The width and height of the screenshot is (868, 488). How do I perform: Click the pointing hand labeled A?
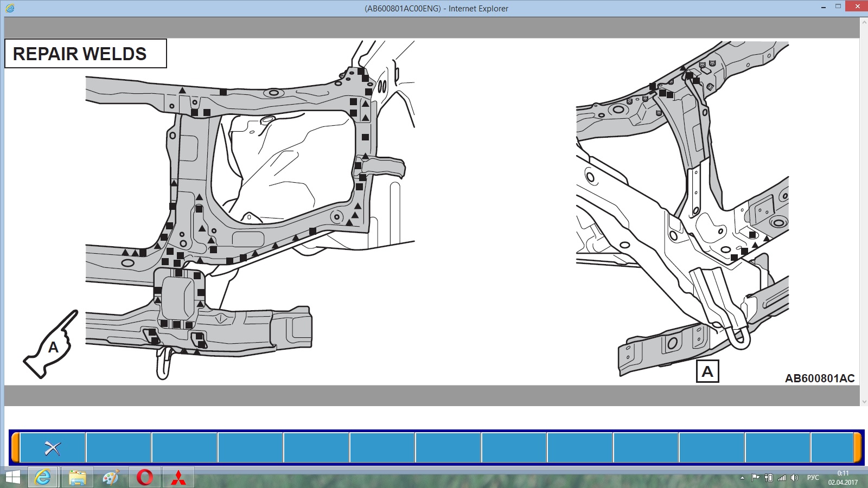(x=51, y=345)
